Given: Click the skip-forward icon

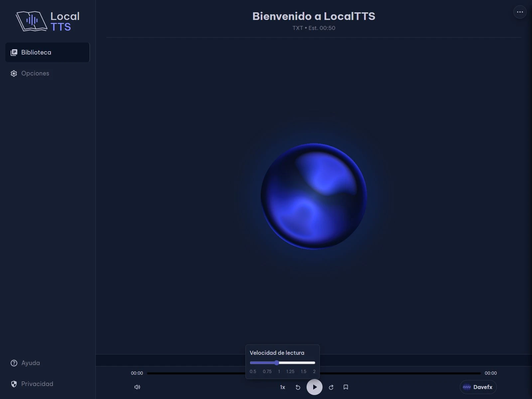Looking at the screenshot, I should (331, 387).
